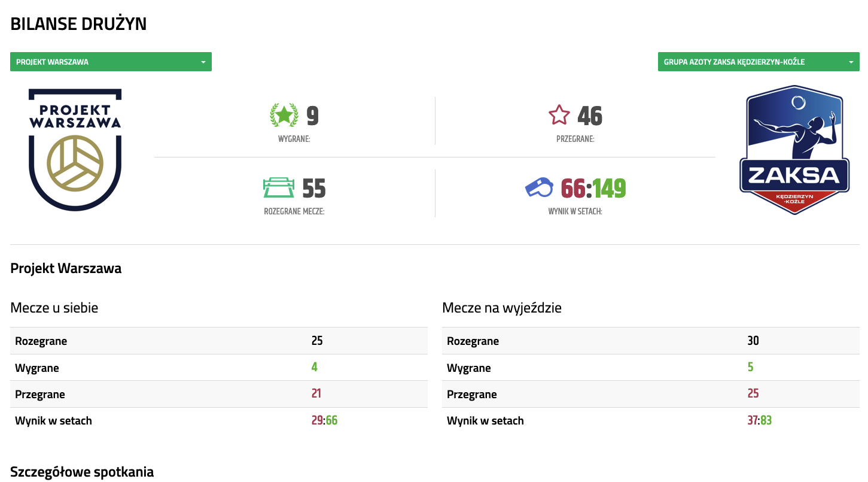868x482 pixels.
Task: Click the arrow on Projekt Warszawa selector
Action: (x=203, y=62)
